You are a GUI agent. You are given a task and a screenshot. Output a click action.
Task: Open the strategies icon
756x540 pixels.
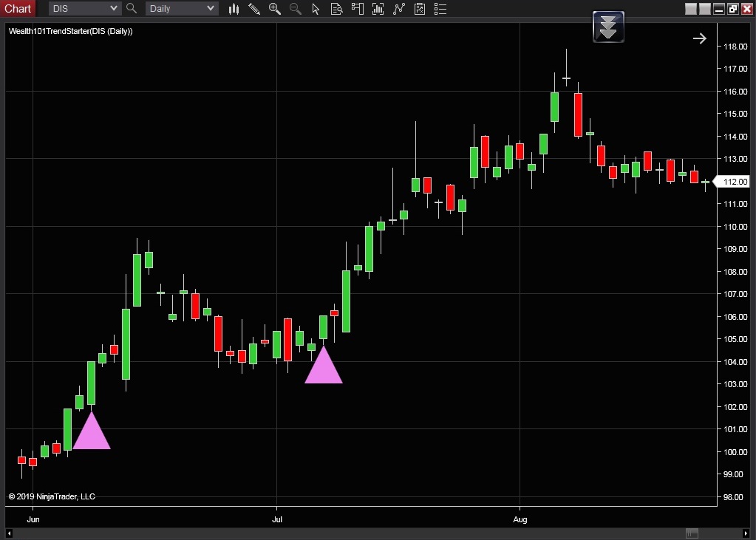click(x=420, y=9)
